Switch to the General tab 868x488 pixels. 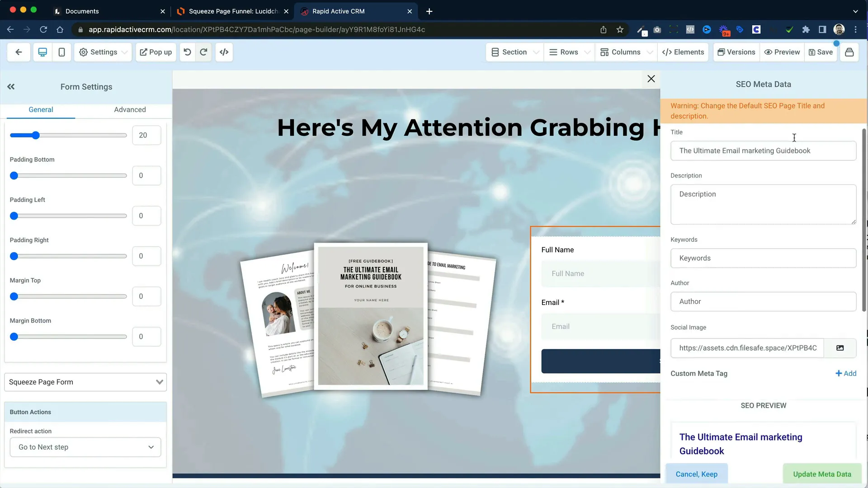pyautogui.click(x=41, y=109)
